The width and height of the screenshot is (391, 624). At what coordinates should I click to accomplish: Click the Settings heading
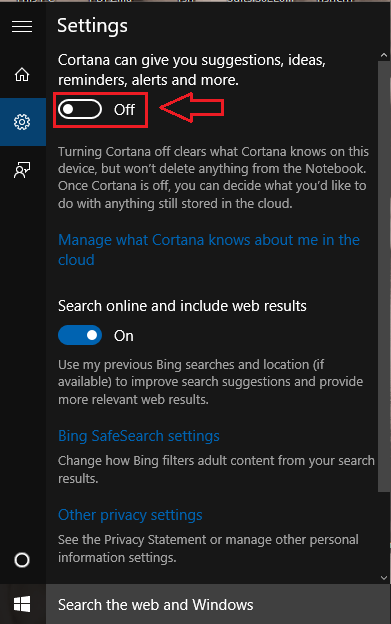point(92,26)
